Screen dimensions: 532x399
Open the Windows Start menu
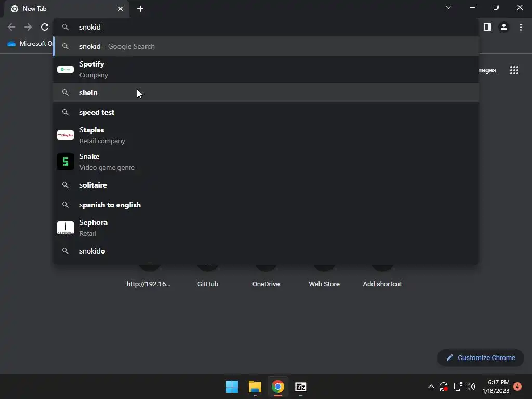232,387
